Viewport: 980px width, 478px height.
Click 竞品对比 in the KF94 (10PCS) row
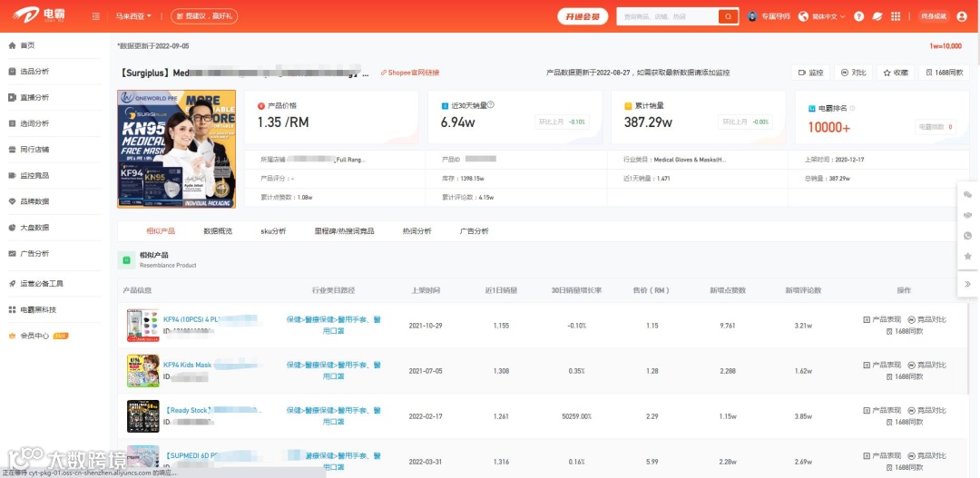tap(927, 319)
